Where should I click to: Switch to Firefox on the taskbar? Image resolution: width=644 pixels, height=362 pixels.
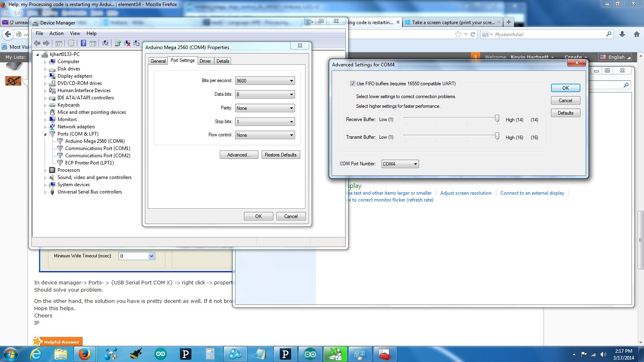(85, 354)
